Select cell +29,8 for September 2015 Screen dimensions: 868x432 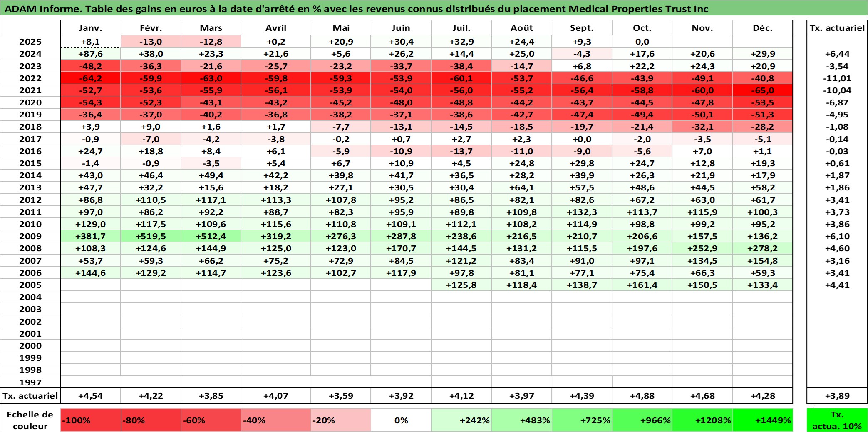pyautogui.click(x=582, y=163)
